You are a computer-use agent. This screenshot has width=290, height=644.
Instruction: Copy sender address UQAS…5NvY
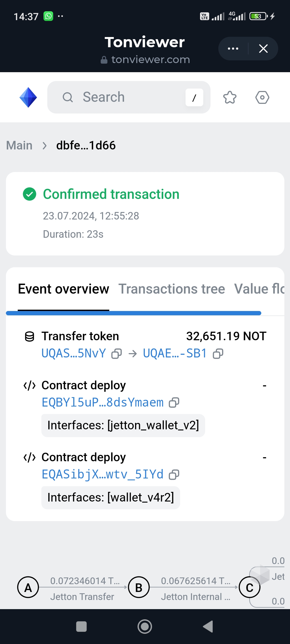(x=117, y=354)
